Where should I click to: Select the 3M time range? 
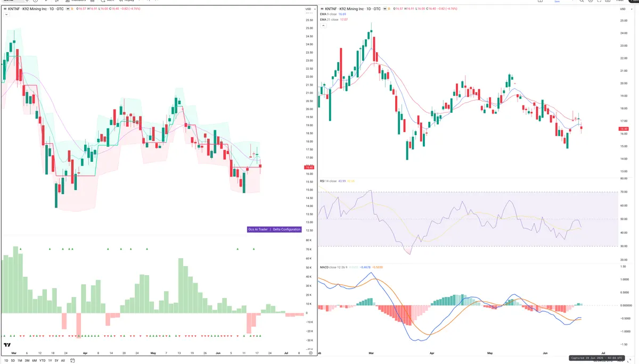click(27, 360)
